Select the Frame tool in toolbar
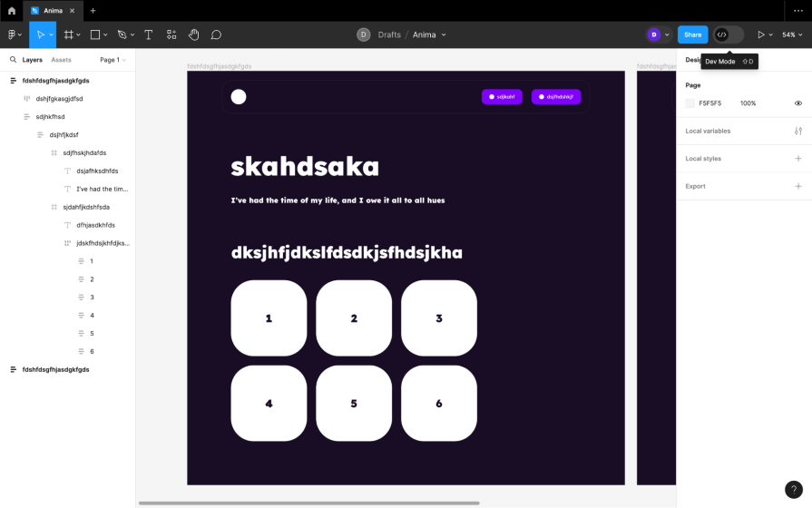Image resolution: width=812 pixels, height=508 pixels. (69, 34)
